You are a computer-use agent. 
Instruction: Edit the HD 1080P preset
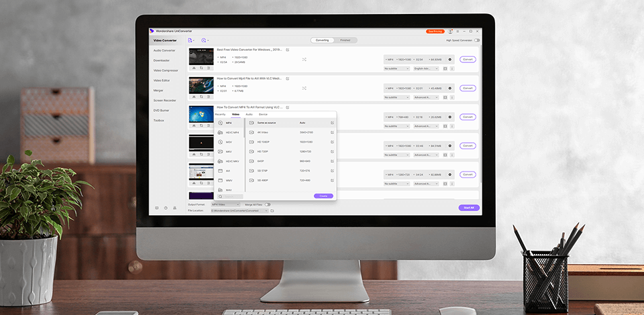pyautogui.click(x=332, y=142)
